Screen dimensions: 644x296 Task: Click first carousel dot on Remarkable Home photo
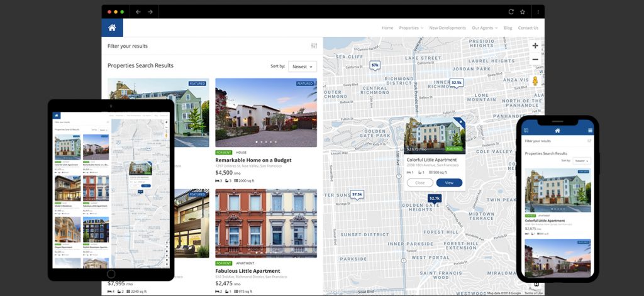tap(256, 142)
